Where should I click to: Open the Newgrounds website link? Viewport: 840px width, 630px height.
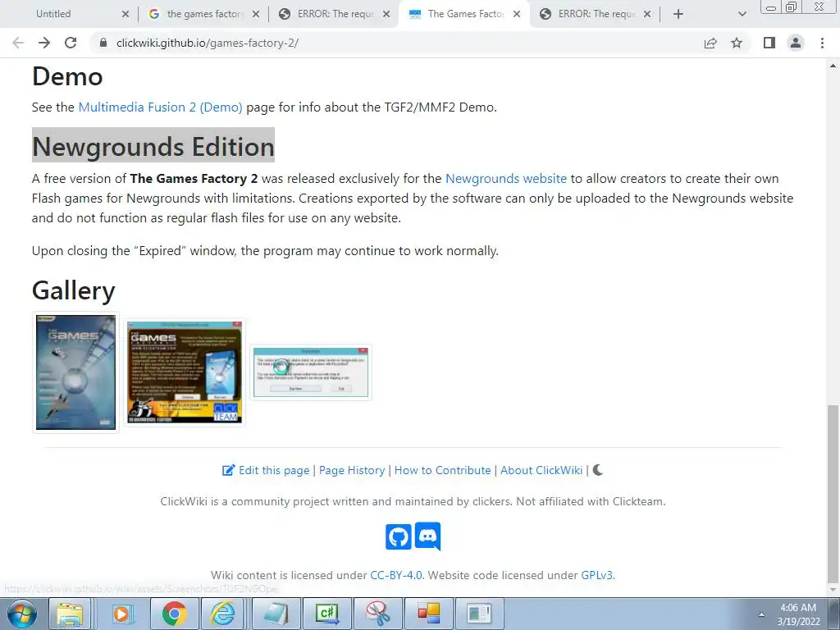505,178
